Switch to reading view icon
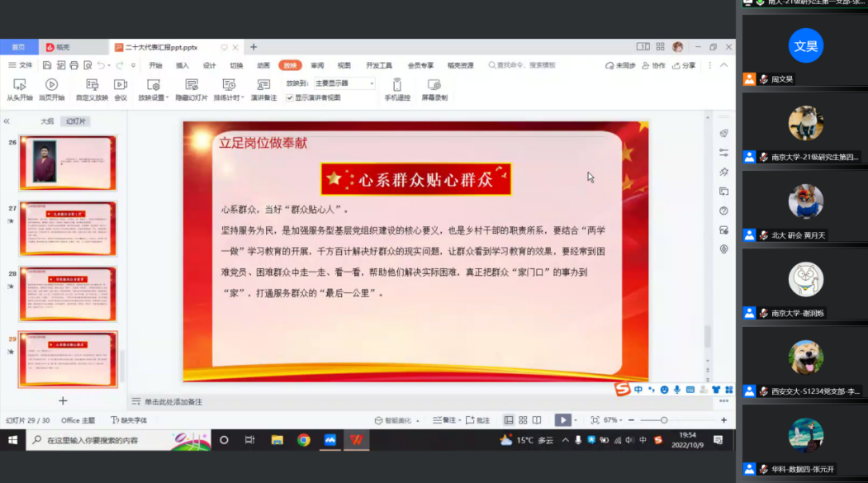Screen dimensions: 868x483 pyautogui.click(x=537, y=420)
